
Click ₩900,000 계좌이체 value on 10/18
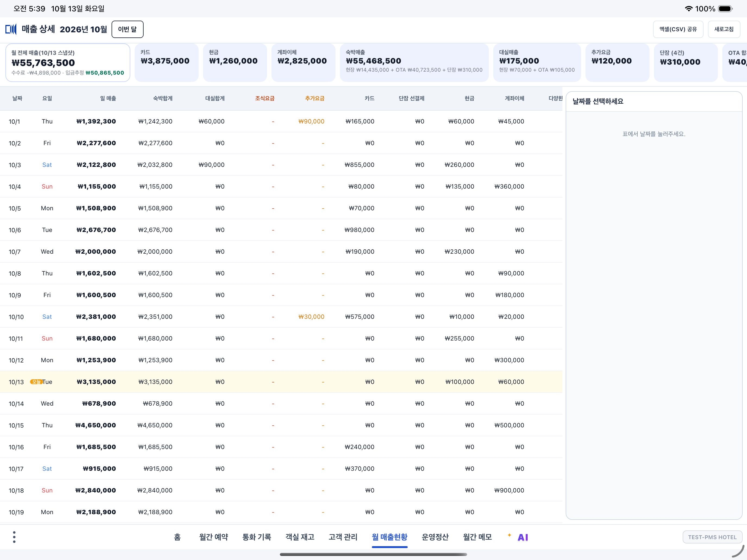(509, 491)
